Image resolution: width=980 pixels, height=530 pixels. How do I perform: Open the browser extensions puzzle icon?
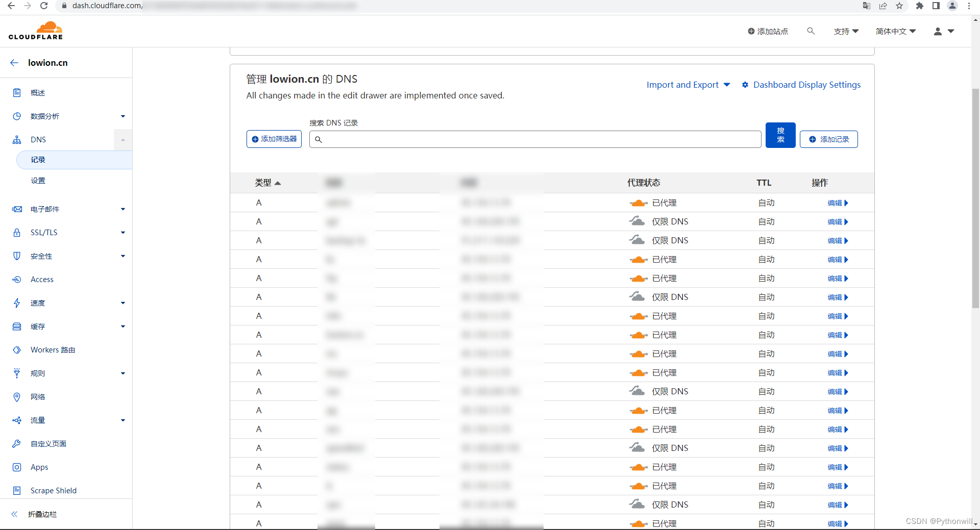[920, 6]
